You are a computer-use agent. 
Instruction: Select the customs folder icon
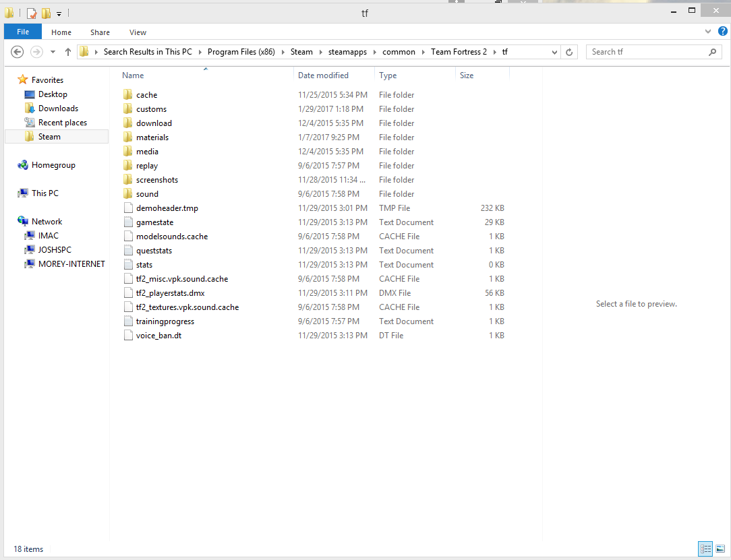(128, 108)
